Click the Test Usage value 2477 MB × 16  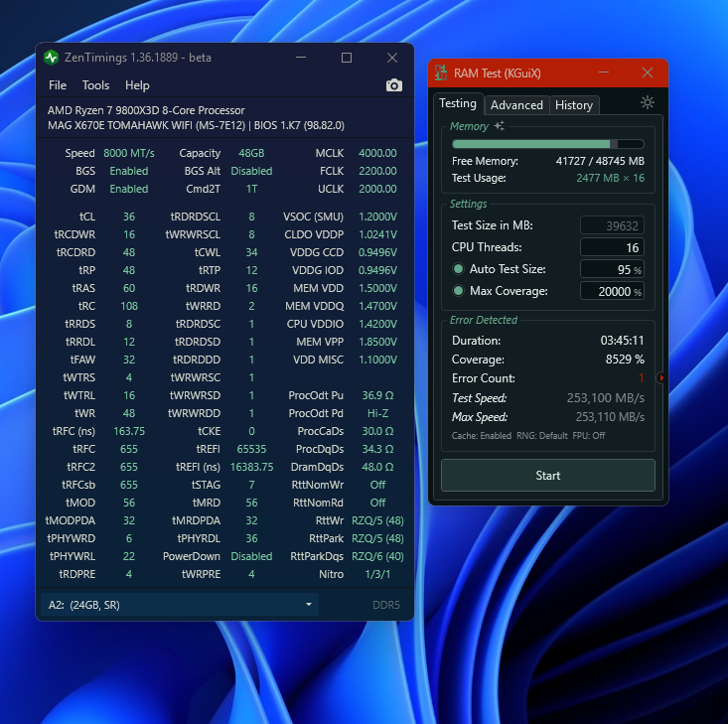click(x=610, y=178)
